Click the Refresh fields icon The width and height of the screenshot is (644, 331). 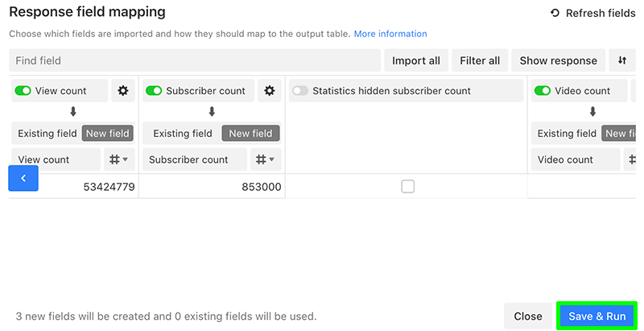click(555, 13)
